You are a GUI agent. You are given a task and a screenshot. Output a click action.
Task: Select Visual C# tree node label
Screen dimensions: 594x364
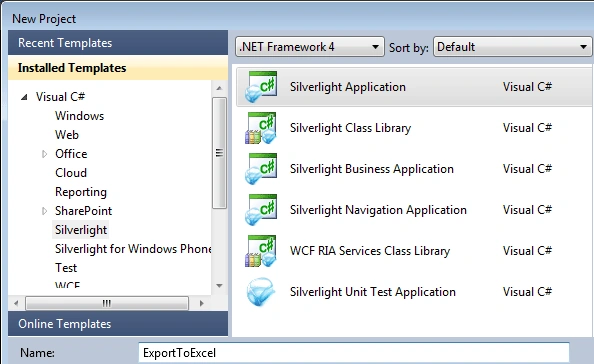(x=61, y=97)
